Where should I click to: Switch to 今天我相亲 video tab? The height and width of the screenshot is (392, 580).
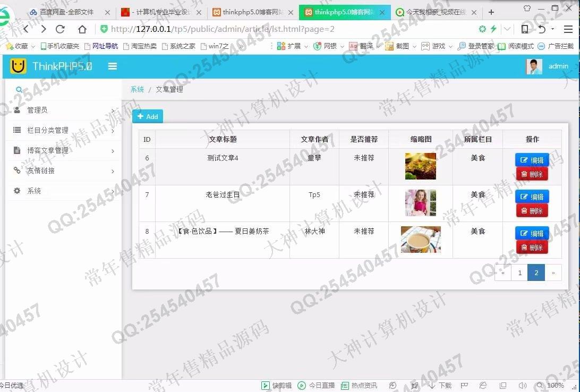[436, 12]
